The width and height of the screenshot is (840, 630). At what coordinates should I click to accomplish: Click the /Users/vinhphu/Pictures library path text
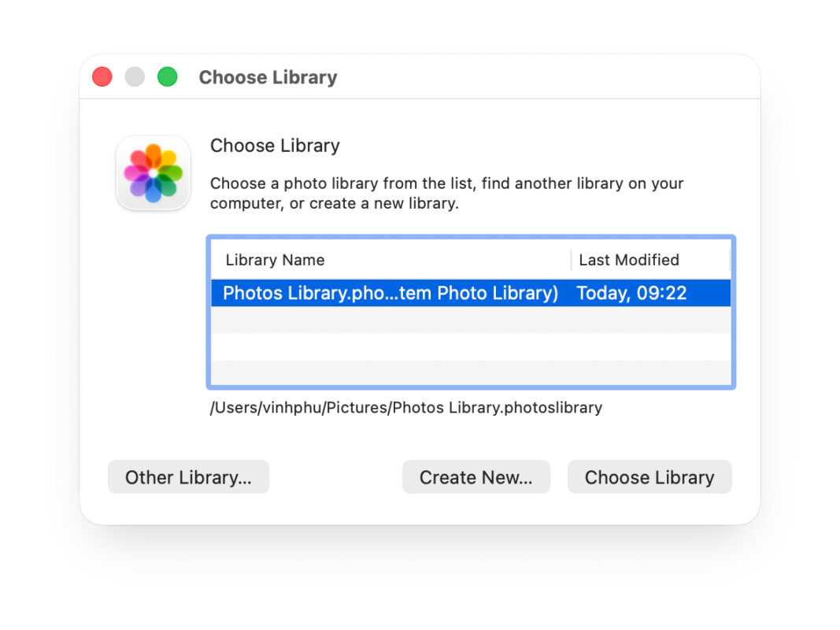(x=406, y=408)
